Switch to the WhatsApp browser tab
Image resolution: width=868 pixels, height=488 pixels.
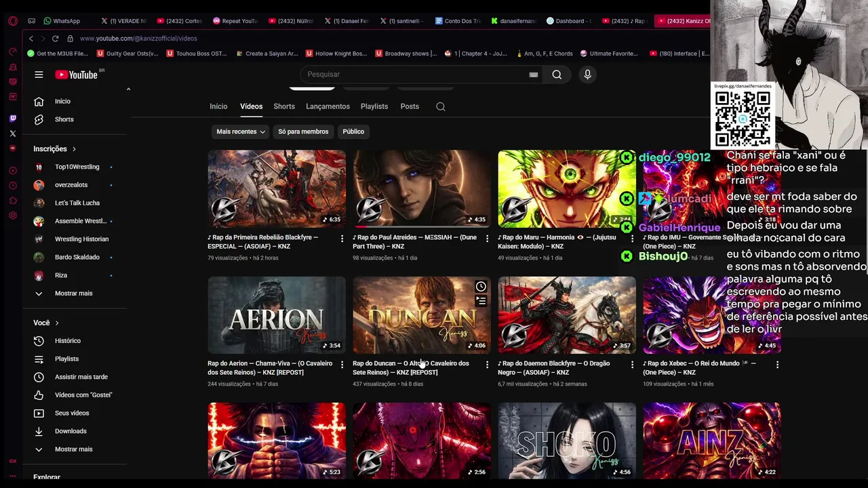62,21
